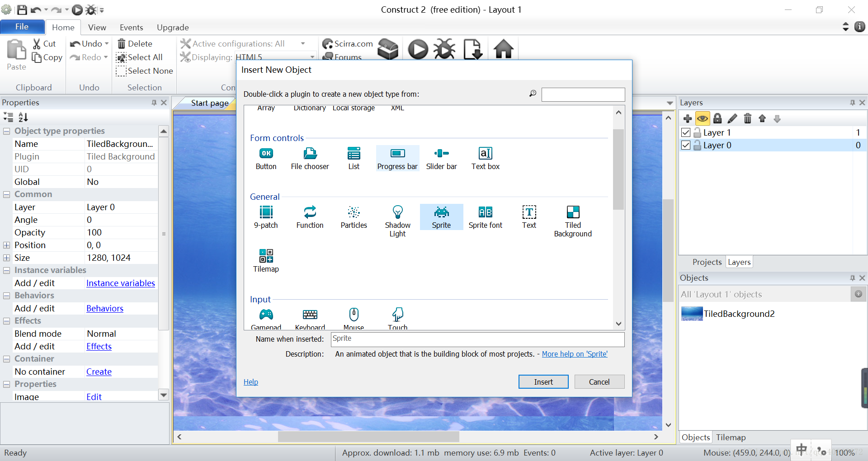
Task: Open More help on 'Sprite' link
Action: [575, 354]
